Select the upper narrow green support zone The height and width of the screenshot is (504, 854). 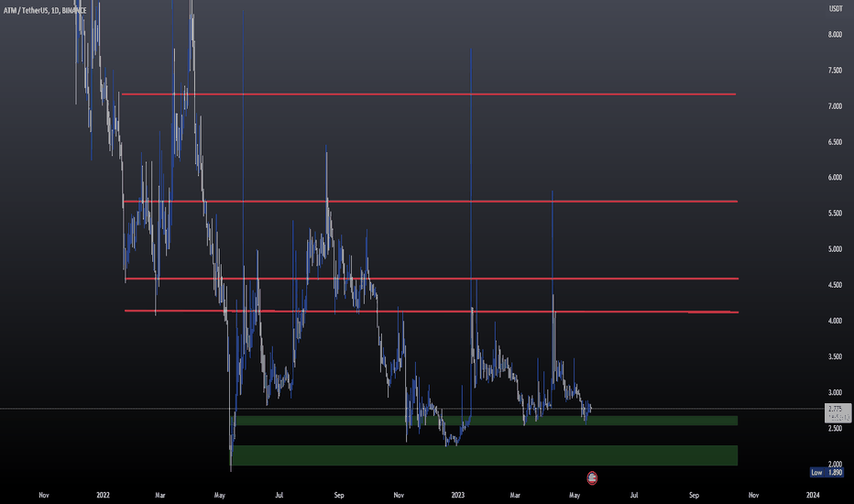pos(486,421)
